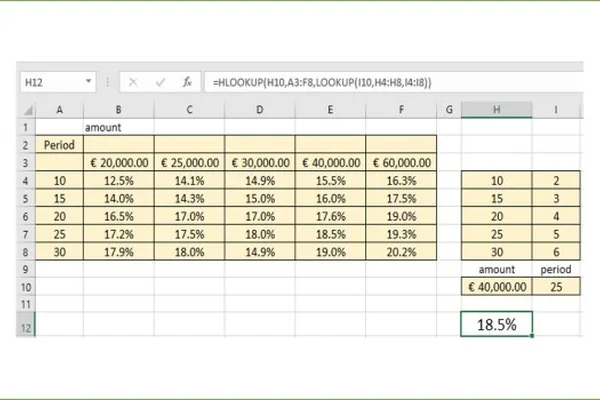Image resolution: width=600 pixels, height=400 pixels.
Task: Select the 16.5% cell
Action: 119,216
